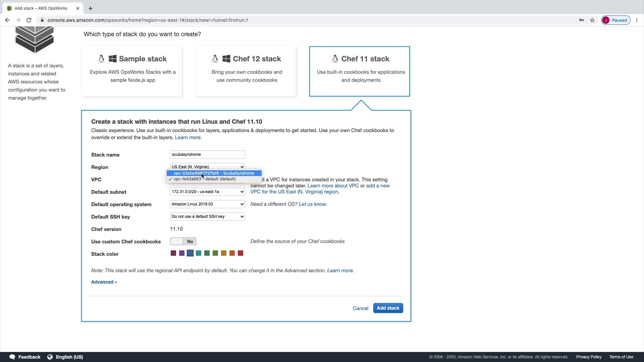
Task: Click the OpsWorks stack logo
Action: (x=35, y=40)
